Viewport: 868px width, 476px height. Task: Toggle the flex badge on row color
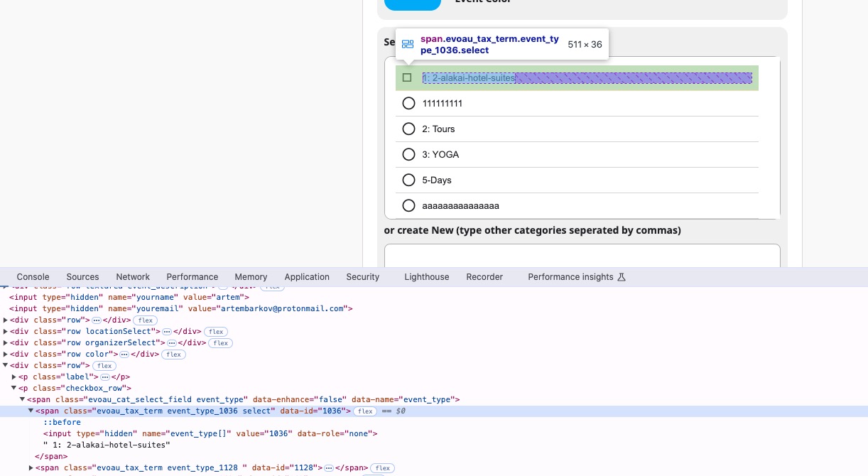[173, 355]
